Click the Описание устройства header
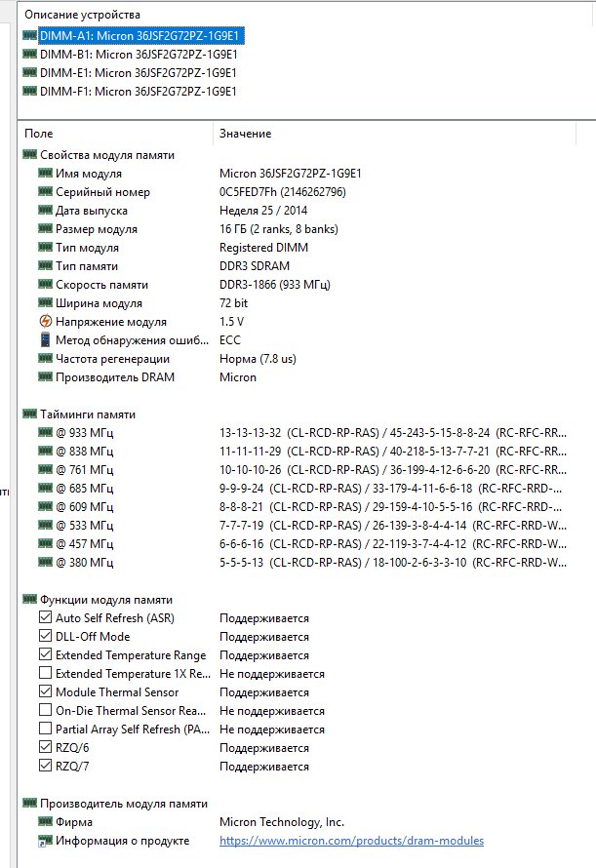596x868 pixels. point(82,15)
